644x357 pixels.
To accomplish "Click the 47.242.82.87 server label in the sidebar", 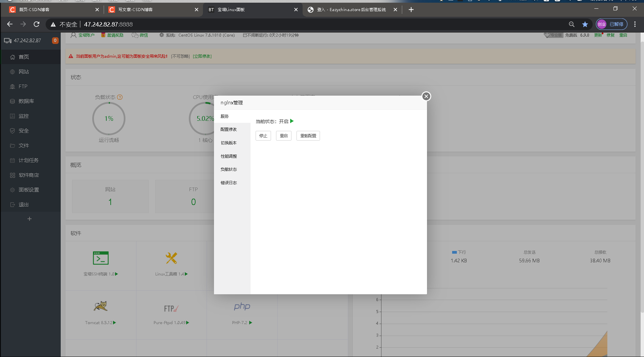I will point(28,41).
